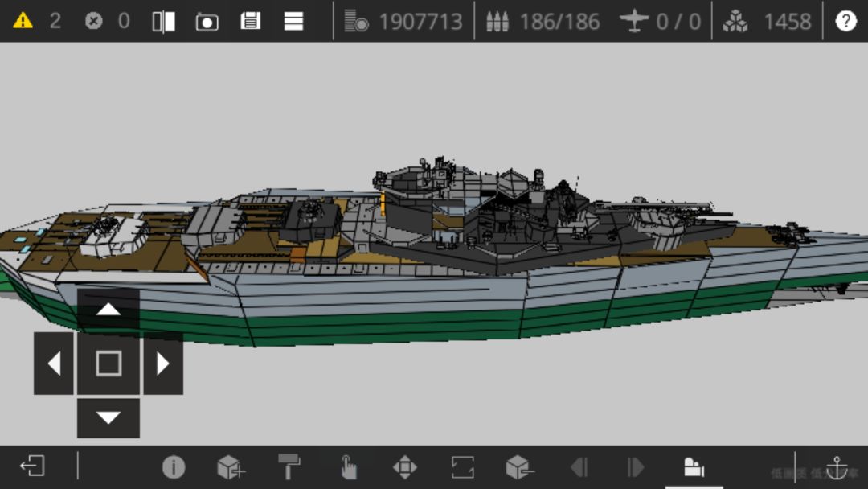
Task: Open the yellow warning triangle alerts
Action: click(23, 21)
